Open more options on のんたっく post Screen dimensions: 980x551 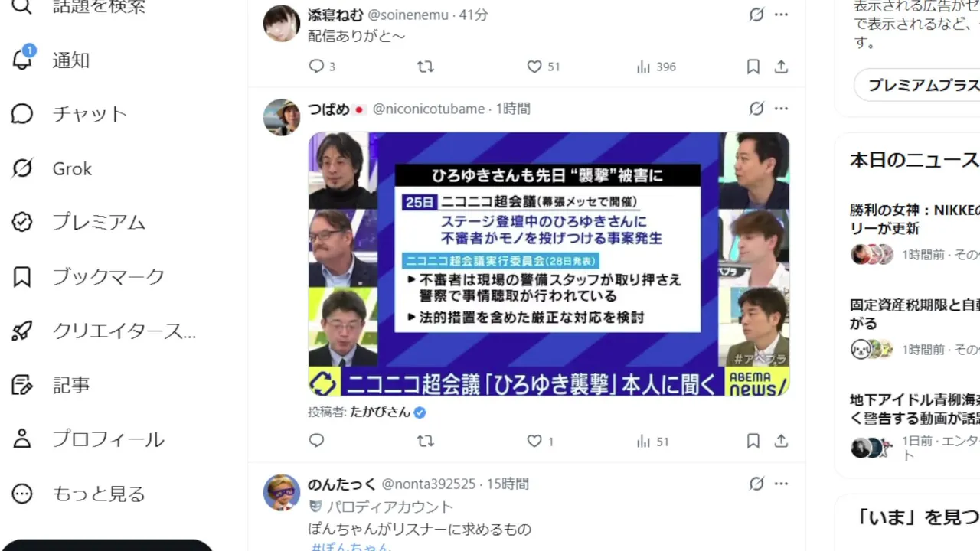tap(781, 484)
